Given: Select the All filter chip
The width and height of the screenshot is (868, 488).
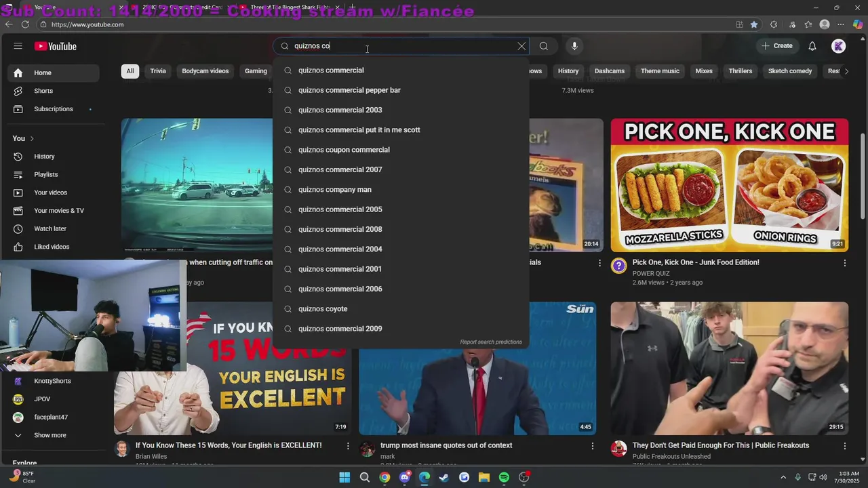Looking at the screenshot, I should [130, 71].
